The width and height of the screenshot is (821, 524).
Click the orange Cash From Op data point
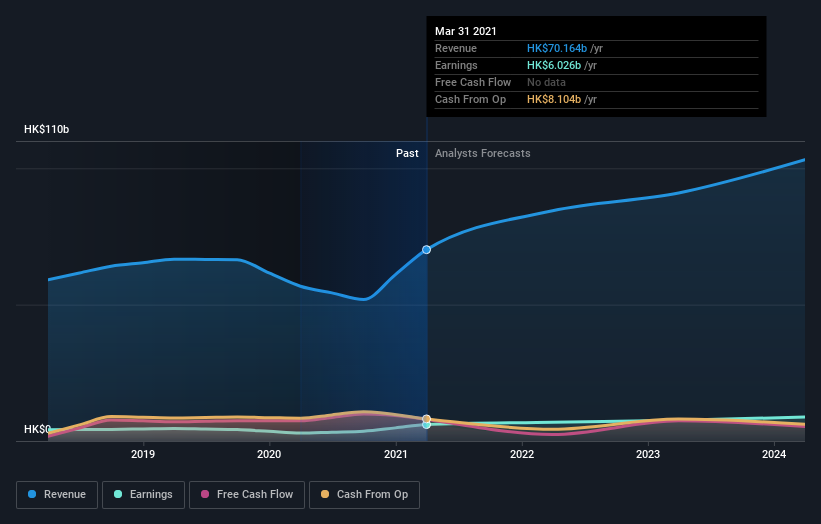pos(427,419)
